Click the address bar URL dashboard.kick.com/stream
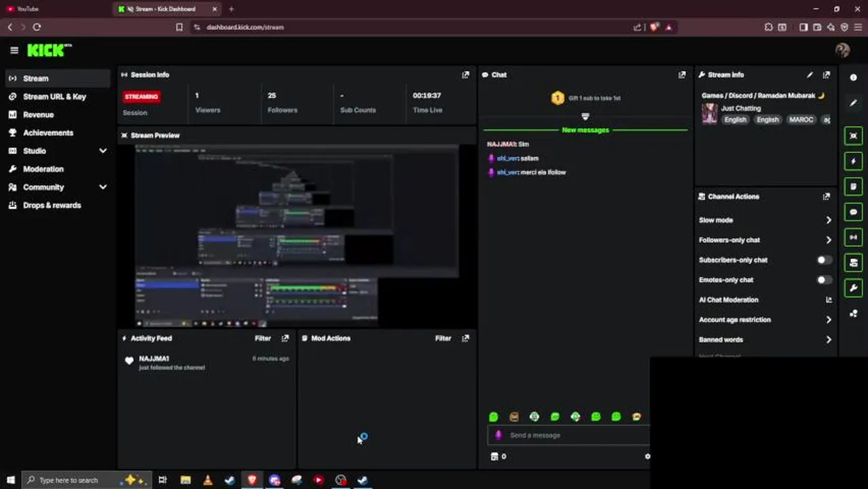 [245, 27]
